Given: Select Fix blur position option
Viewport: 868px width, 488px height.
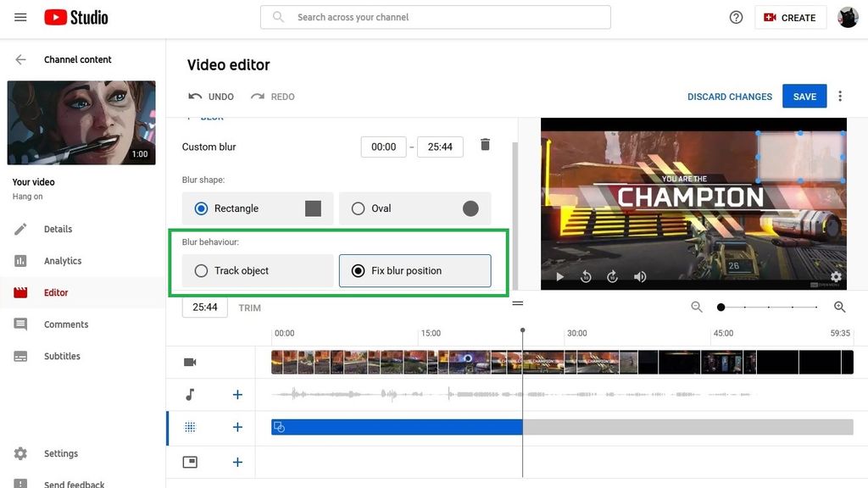Looking at the screenshot, I should [x=357, y=270].
